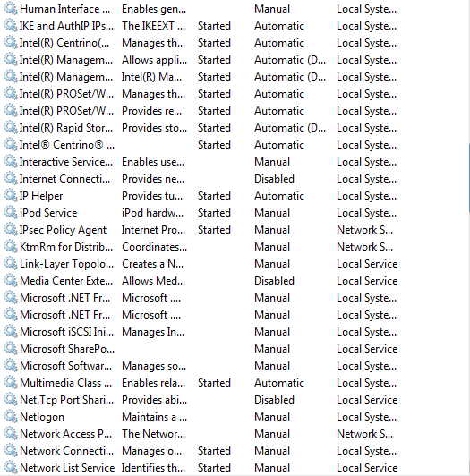This screenshot has width=470, height=476.
Task: Select the Multimedia Class gear icon
Action: 11,382
